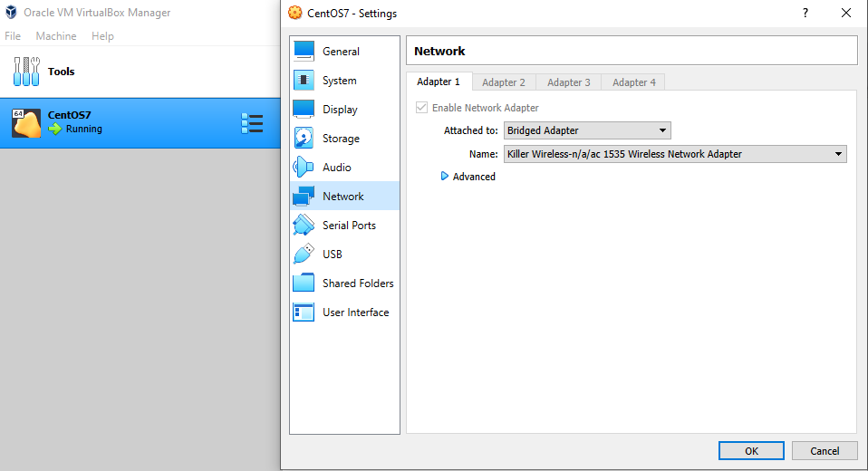This screenshot has height=471, width=868.
Task: Confirm settings with OK button
Action: pyautogui.click(x=751, y=450)
